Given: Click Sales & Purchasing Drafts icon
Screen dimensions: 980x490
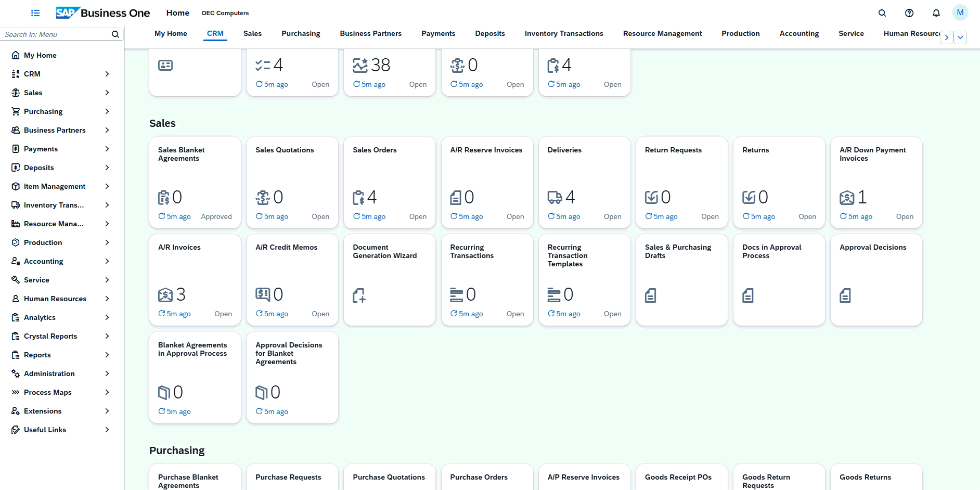Looking at the screenshot, I should coord(651,295).
